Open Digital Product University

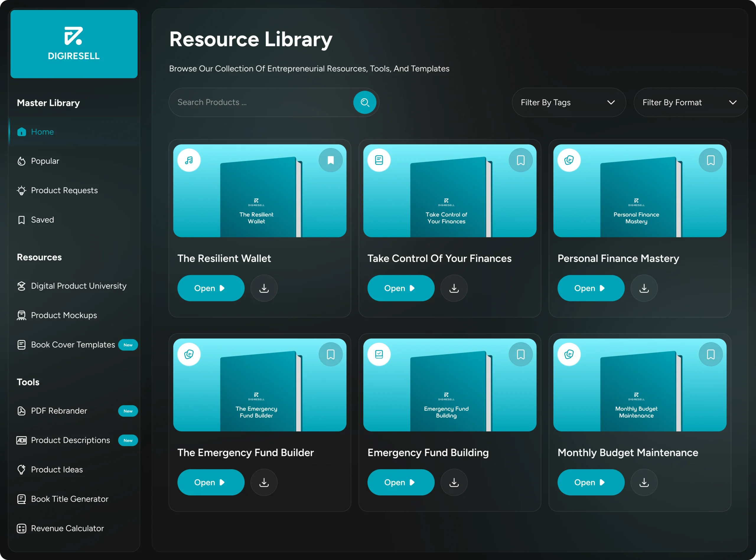tap(78, 286)
